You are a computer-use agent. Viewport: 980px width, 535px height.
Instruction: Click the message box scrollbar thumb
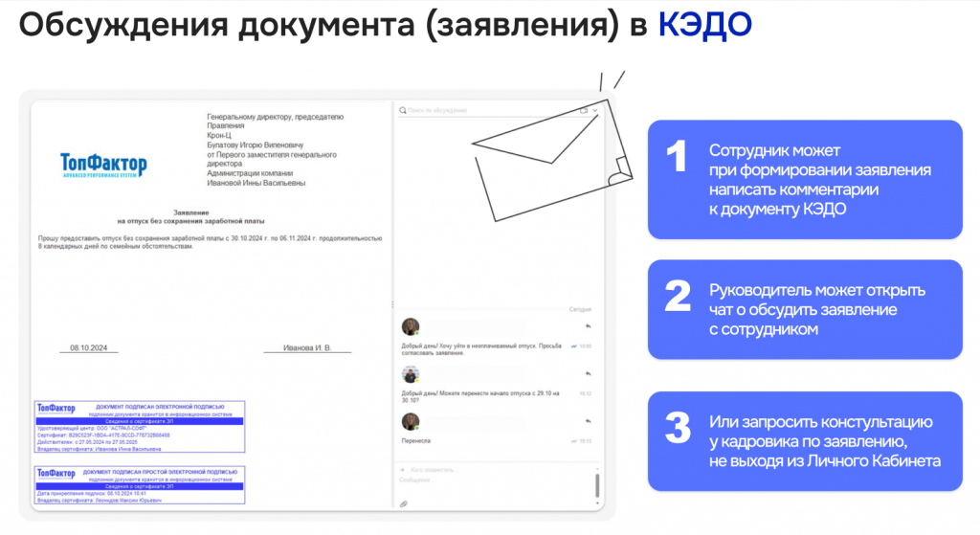tap(597, 485)
